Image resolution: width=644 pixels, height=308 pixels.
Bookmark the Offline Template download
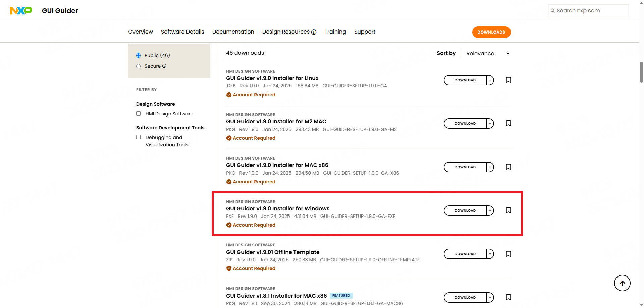(508, 254)
